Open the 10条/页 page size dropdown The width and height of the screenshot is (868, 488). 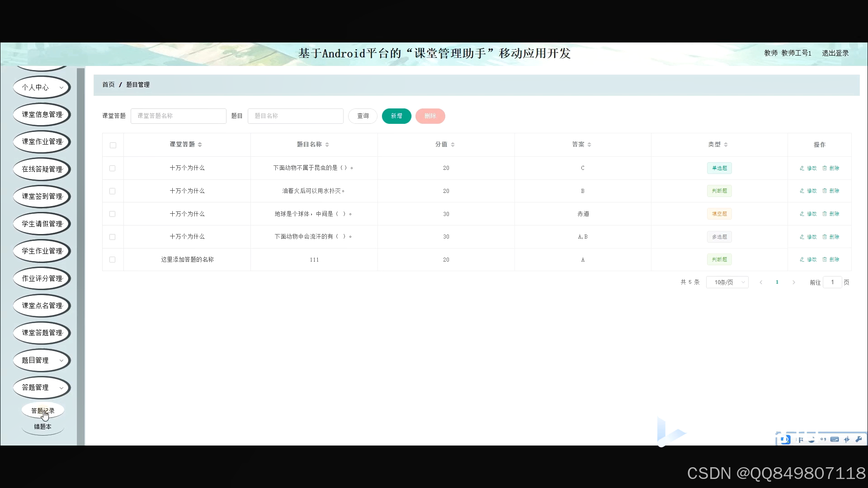click(x=727, y=282)
